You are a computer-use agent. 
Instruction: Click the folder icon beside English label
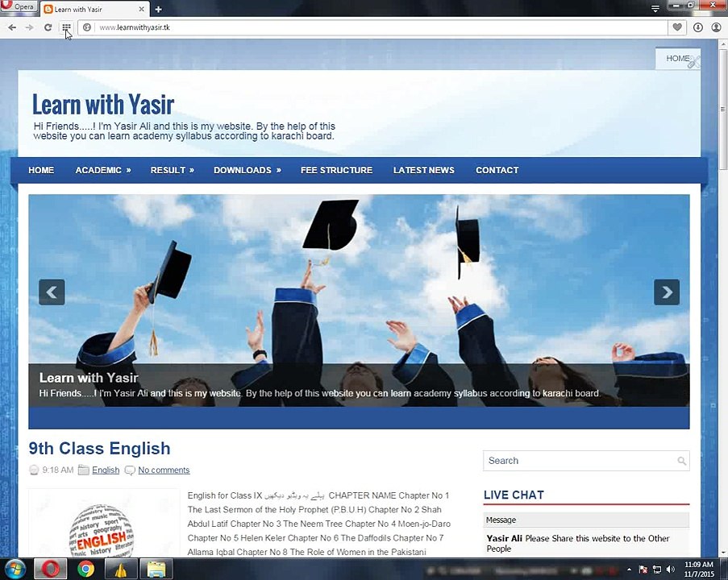tap(84, 470)
